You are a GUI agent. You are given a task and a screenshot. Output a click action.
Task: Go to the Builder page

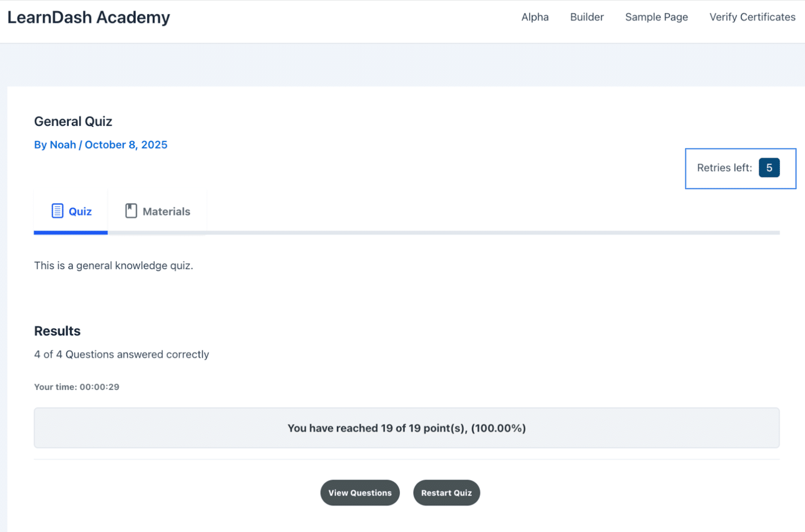pos(587,17)
